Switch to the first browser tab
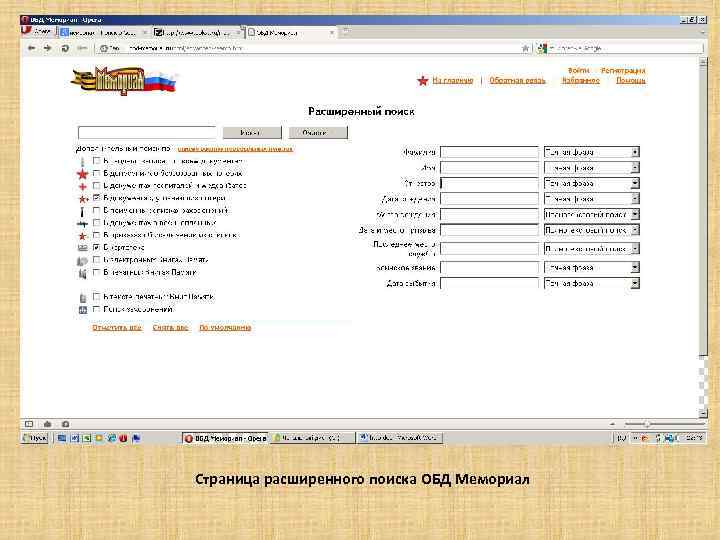The height and width of the screenshot is (540, 720). click(104, 33)
